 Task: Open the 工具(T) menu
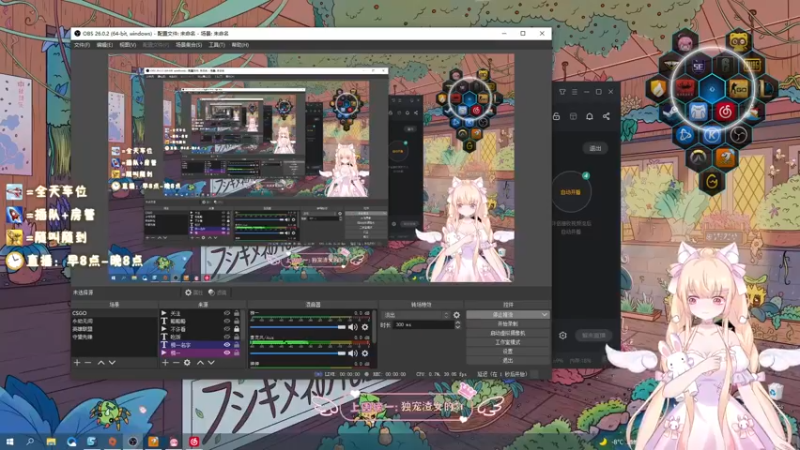[x=216, y=45]
